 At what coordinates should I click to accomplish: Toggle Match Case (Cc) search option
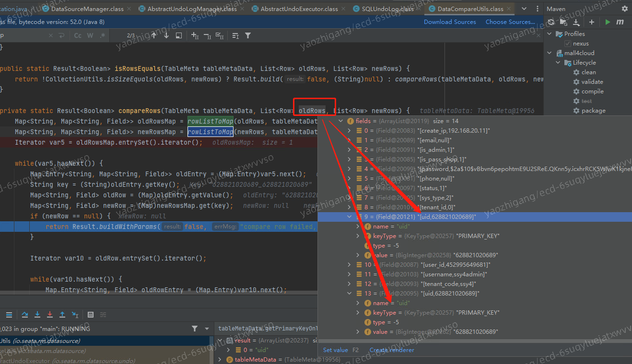click(x=78, y=35)
